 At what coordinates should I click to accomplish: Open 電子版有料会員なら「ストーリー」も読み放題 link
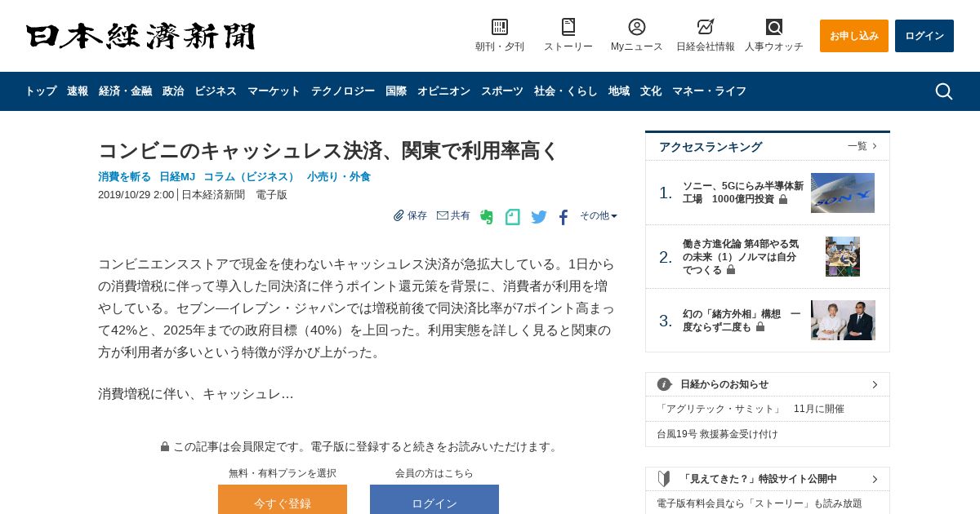click(x=759, y=503)
